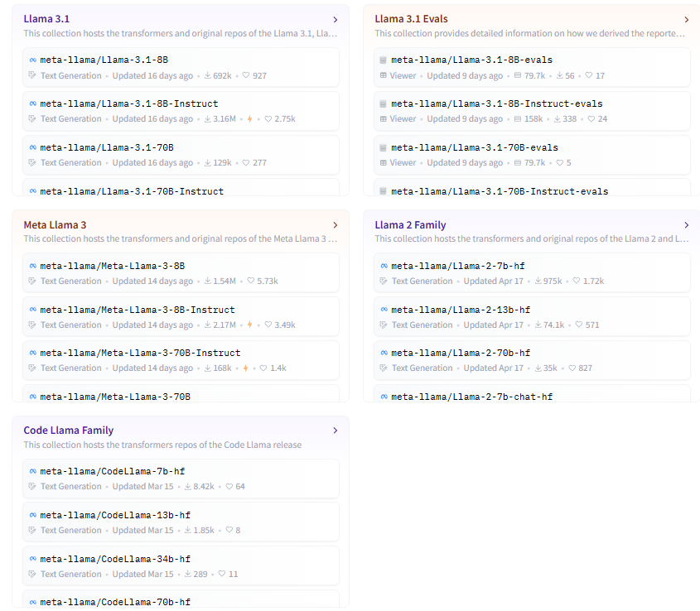Click the Viewer icon under Llama-3.1-8B-Instruct-evals
700x611 pixels.
point(384,119)
